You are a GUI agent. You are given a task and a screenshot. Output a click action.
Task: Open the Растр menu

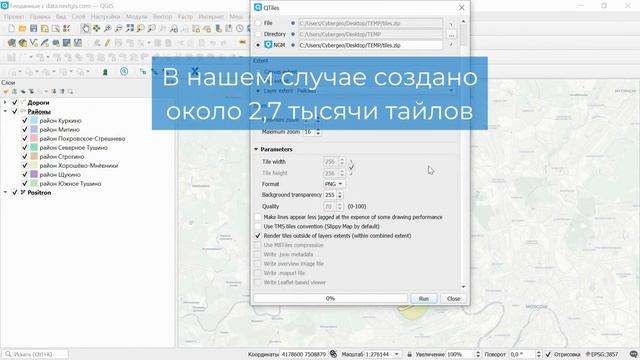coord(185,17)
